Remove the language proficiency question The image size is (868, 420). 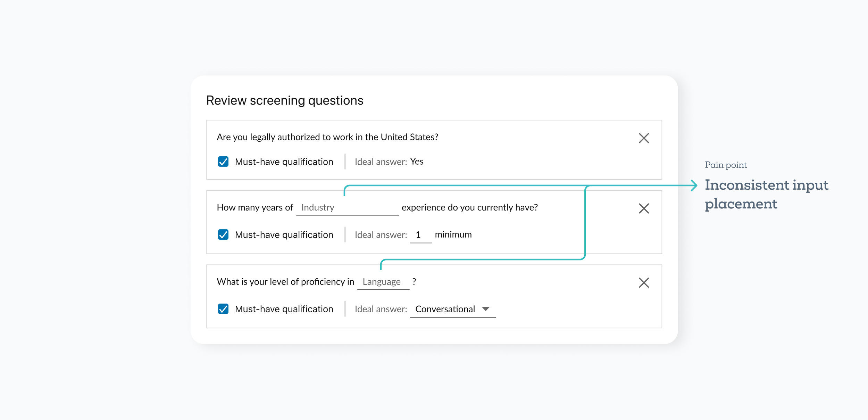tap(643, 282)
